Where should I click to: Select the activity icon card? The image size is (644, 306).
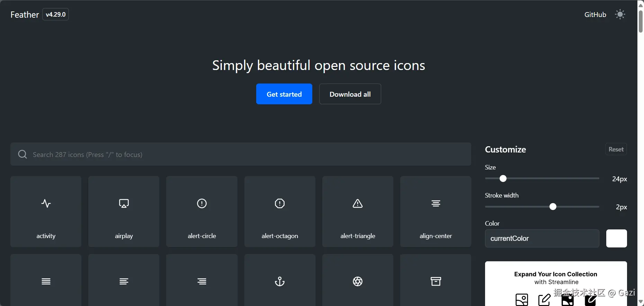46,211
